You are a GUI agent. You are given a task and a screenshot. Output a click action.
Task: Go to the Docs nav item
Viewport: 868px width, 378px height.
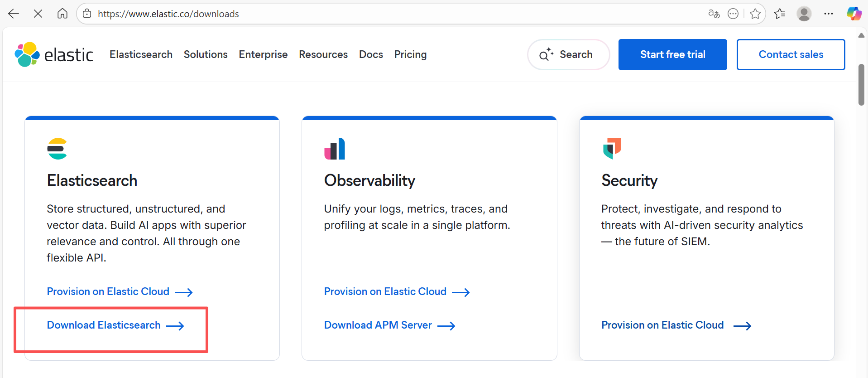[371, 54]
